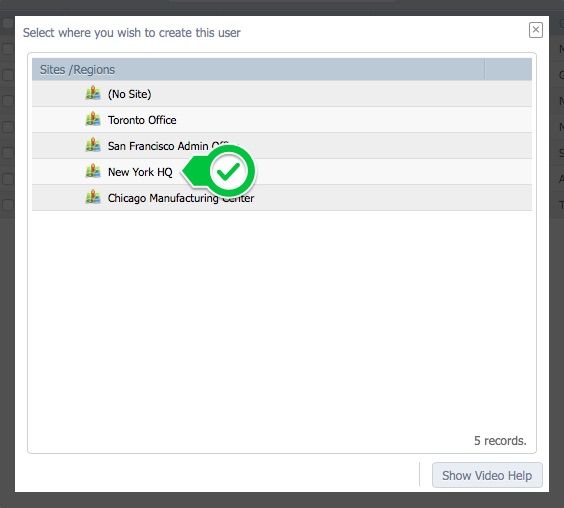Click the empty column header next to Sites /Regions
Image resolution: width=564 pixels, height=508 pixels.
click(508, 69)
